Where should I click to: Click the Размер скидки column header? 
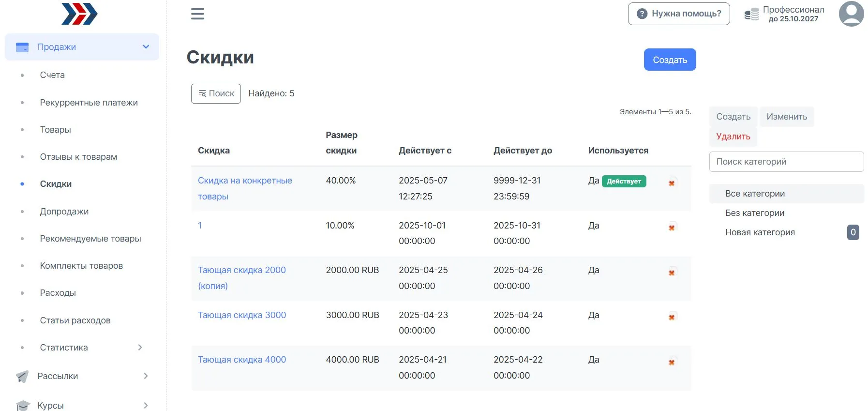pyautogui.click(x=342, y=143)
